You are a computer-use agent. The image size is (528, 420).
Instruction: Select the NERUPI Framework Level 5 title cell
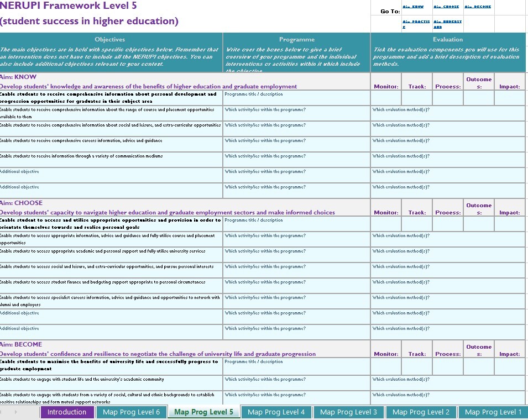69,6
